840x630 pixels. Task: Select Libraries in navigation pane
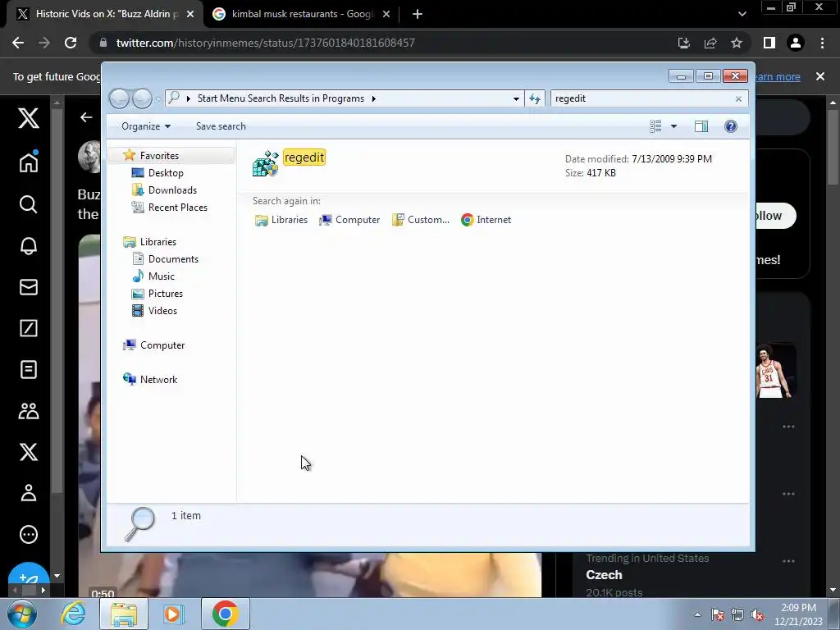coord(158,242)
